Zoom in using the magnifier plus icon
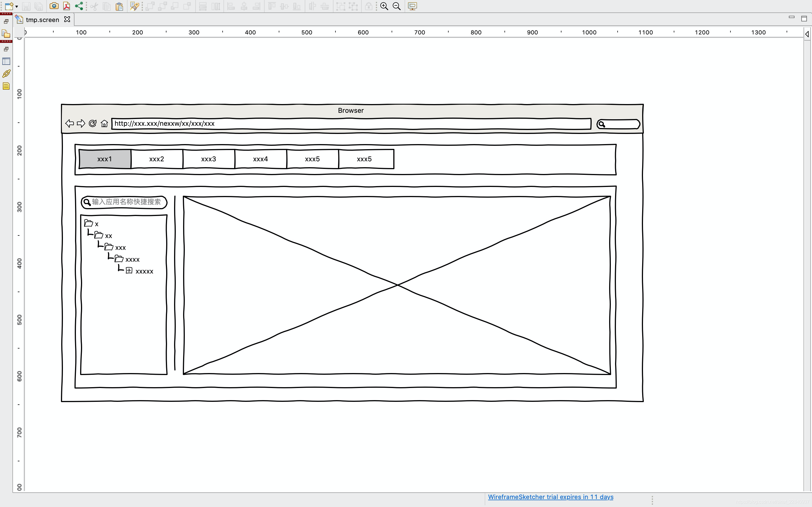 (x=384, y=6)
